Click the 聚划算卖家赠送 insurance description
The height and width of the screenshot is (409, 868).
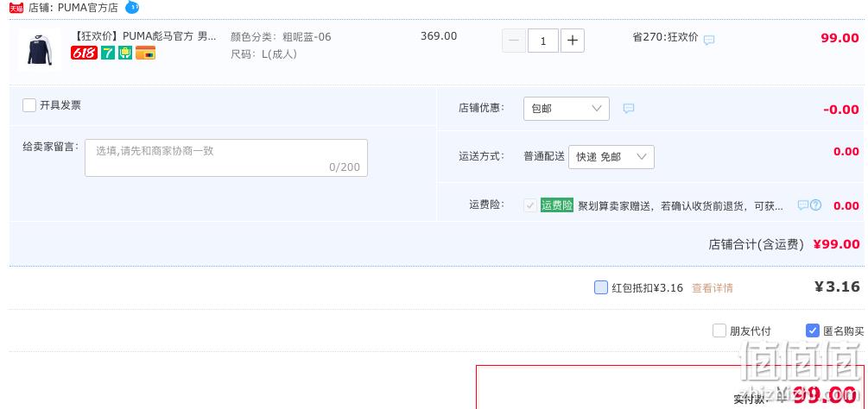point(681,206)
